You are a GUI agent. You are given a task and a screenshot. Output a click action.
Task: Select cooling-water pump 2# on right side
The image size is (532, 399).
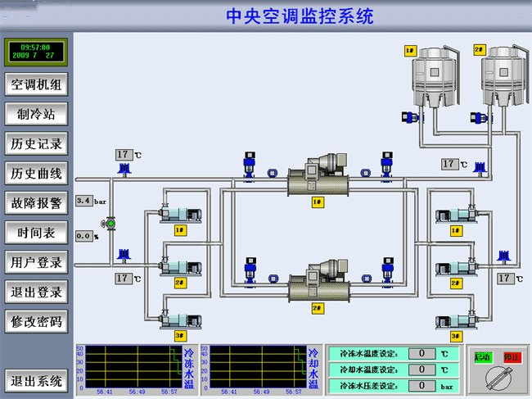click(x=455, y=268)
